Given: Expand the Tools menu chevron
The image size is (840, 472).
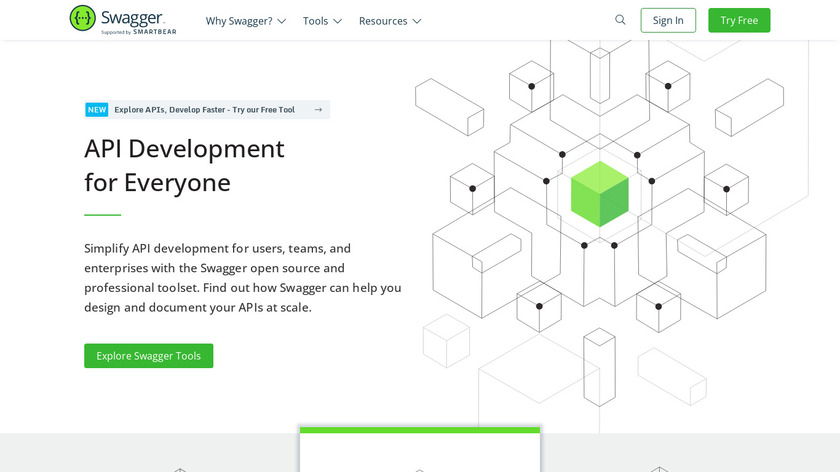Looking at the screenshot, I should pos(338,21).
